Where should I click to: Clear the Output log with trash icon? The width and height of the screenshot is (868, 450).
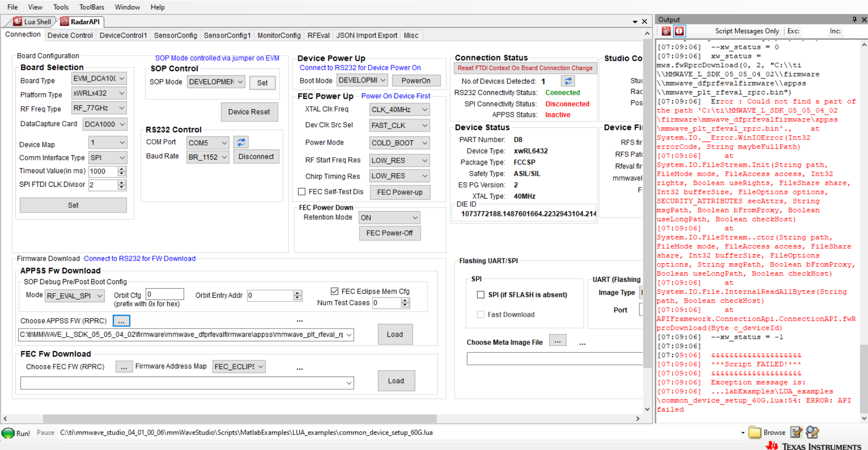tap(666, 31)
